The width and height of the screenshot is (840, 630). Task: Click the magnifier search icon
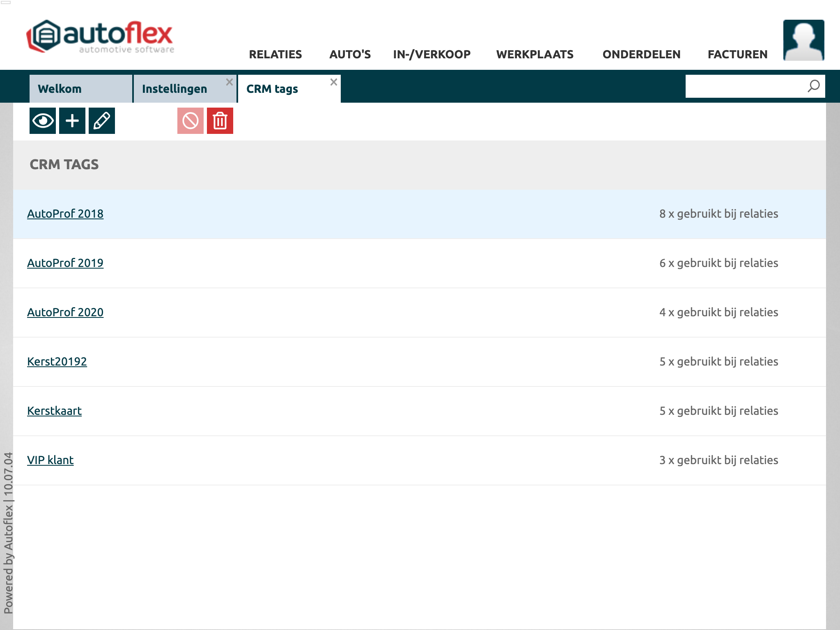click(813, 86)
